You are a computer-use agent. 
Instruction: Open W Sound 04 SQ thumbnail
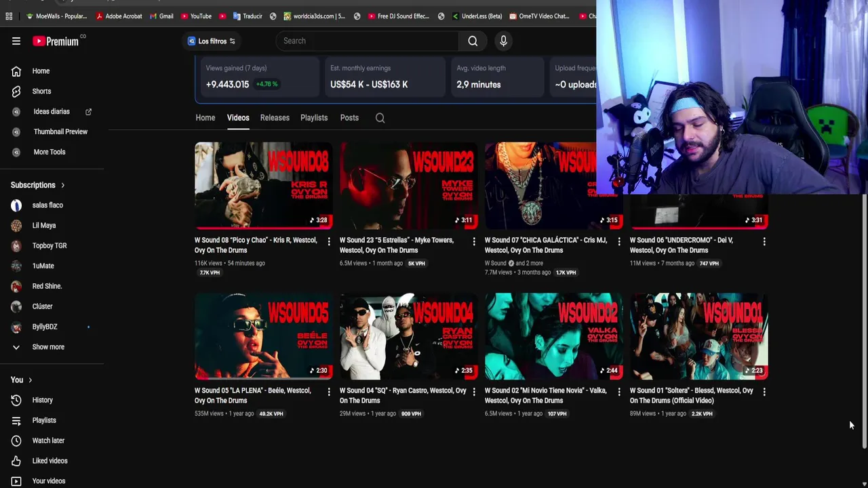point(409,336)
